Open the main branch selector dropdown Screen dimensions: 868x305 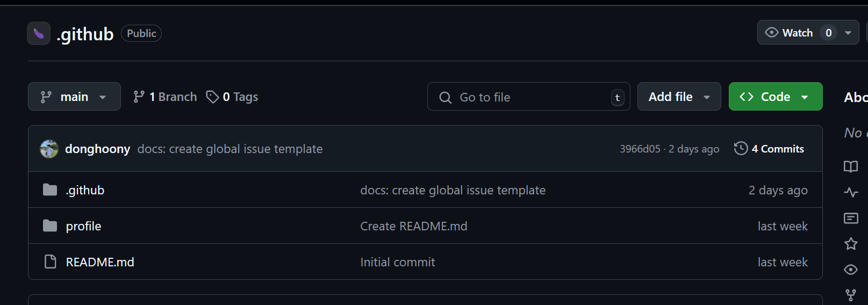pos(74,97)
